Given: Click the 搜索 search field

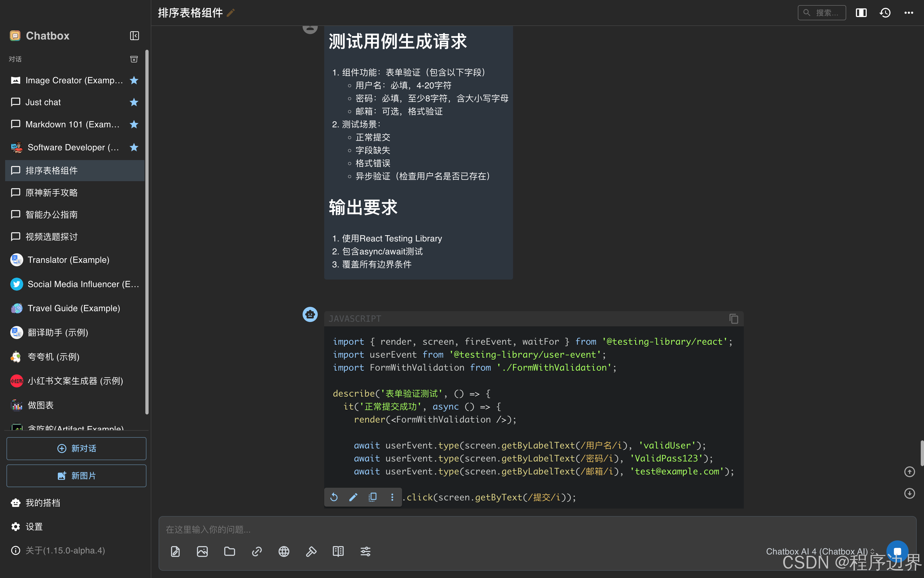Looking at the screenshot, I should pyautogui.click(x=822, y=13).
